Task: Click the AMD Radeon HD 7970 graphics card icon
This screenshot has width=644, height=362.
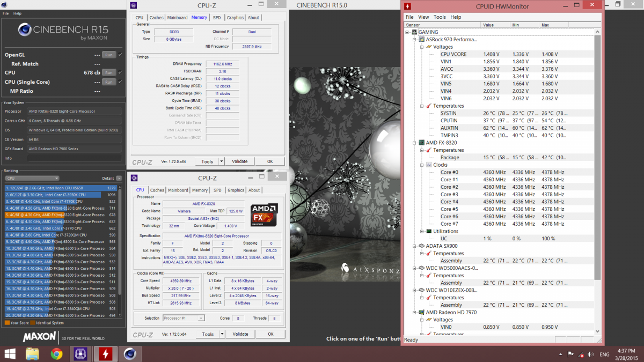Action: [x=422, y=312]
